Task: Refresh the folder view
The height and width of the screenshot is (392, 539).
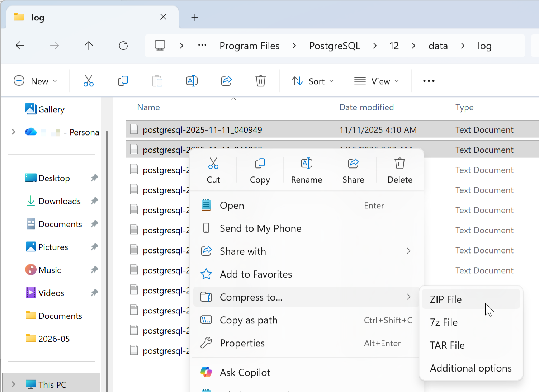Action: click(123, 46)
